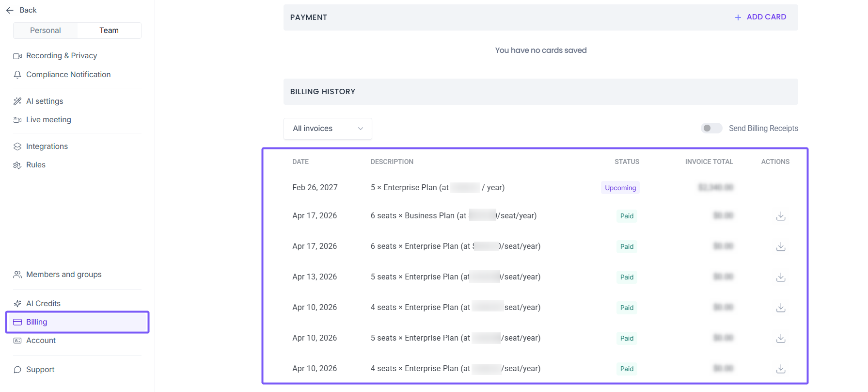Click the Add Card button
The image size is (868, 392).
tap(760, 17)
